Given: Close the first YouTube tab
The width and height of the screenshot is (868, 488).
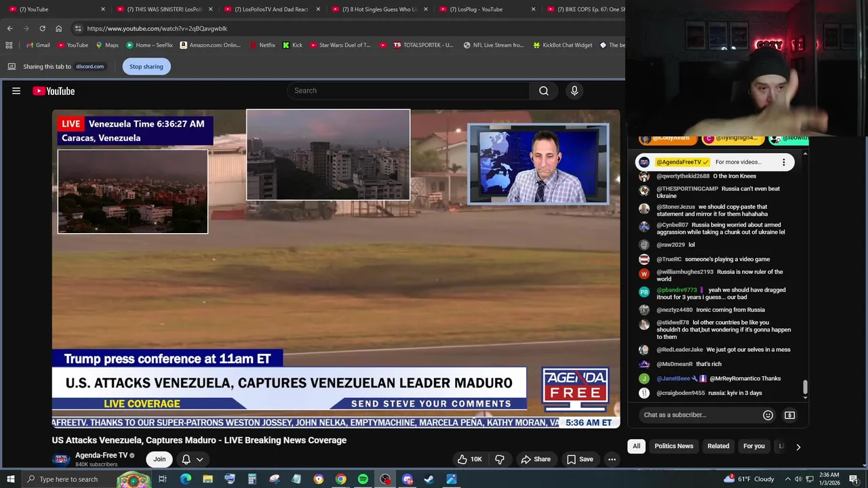Looking at the screenshot, I should (x=103, y=9).
